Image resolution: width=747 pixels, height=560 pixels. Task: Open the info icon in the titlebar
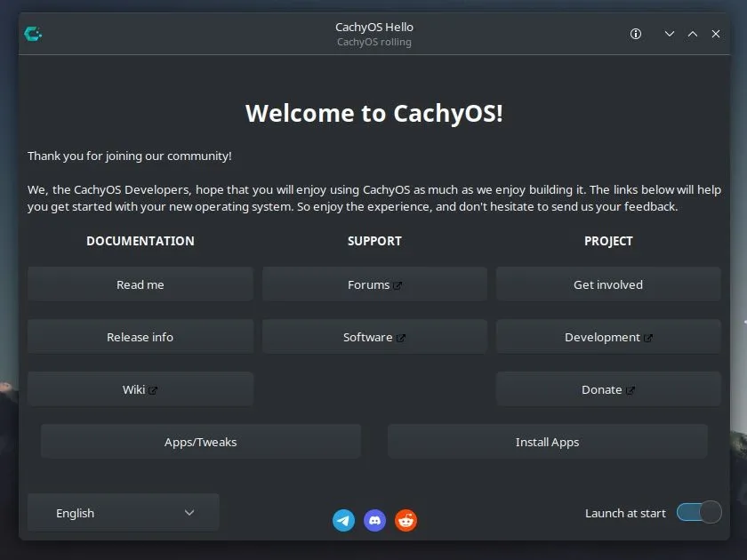coord(635,33)
